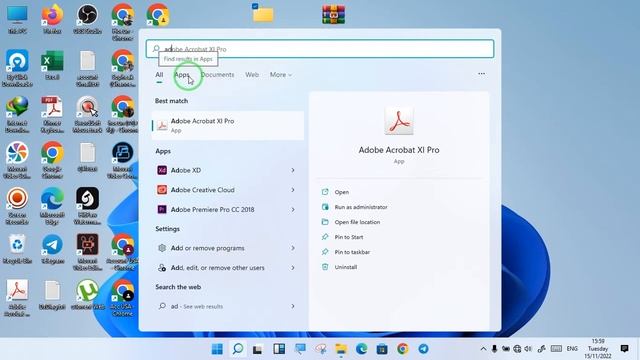640x360 pixels.
Task: Open the Excel desktop shortcut
Action: 52,65
